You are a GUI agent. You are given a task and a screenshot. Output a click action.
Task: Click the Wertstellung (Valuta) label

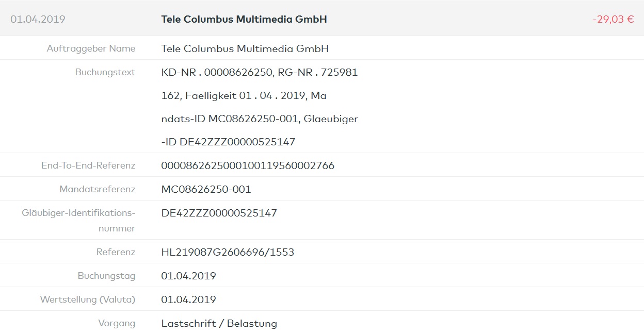[88, 299]
